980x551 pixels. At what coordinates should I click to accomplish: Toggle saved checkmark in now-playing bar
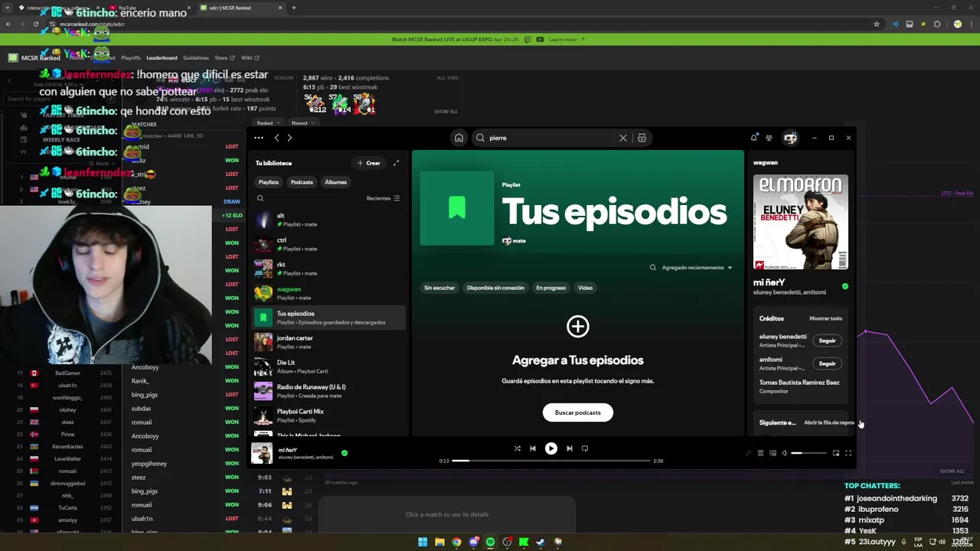click(345, 453)
